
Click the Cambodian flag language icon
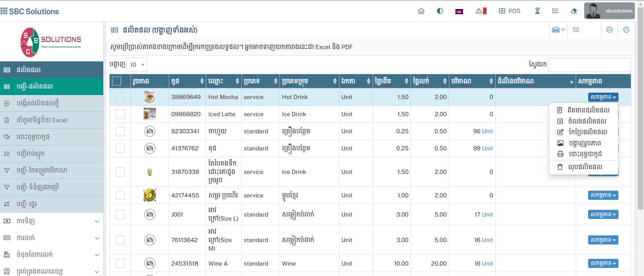point(459,11)
